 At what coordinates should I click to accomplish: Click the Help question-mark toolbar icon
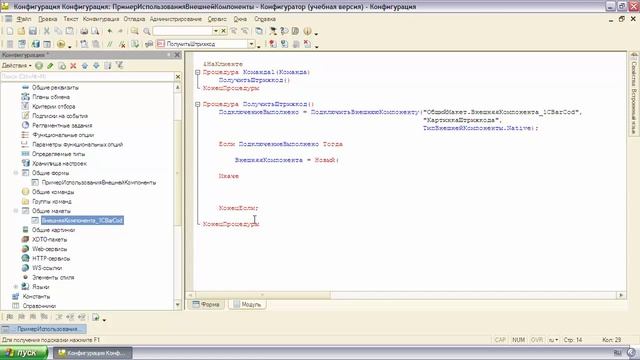pos(284,31)
